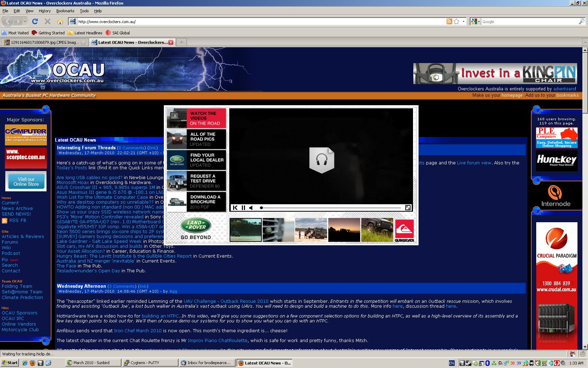Open the Folding Team link
This screenshot has height=368, width=588.
17,286
